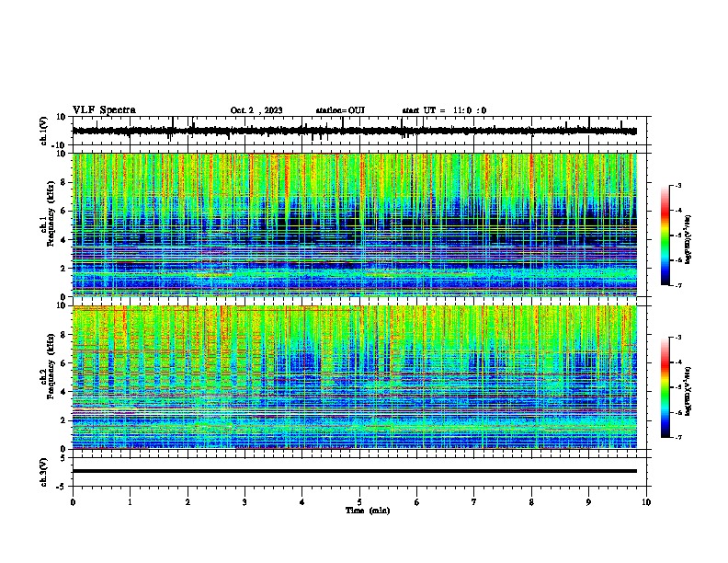Click the "station=OUI" header text

pyautogui.click(x=340, y=110)
